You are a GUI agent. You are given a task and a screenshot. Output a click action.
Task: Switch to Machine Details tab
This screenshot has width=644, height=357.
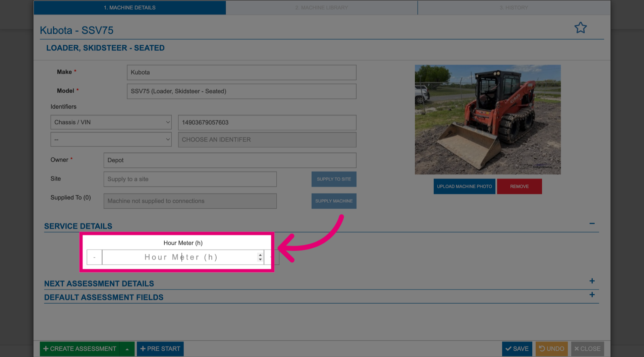(x=129, y=7)
